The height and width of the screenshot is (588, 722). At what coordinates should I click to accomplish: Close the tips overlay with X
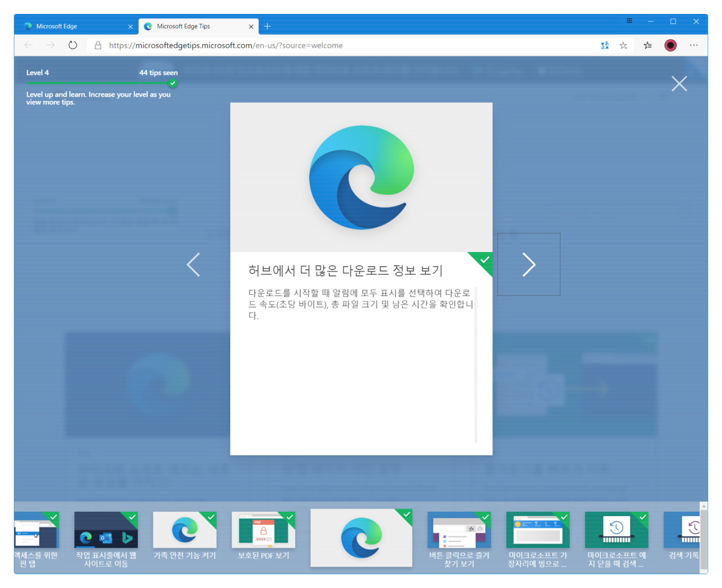point(679,84)
